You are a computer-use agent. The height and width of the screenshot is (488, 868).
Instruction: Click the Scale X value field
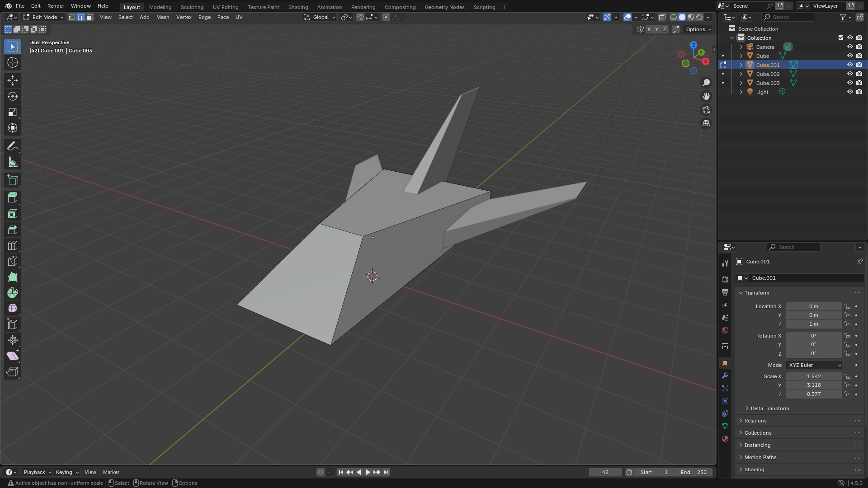814,376
